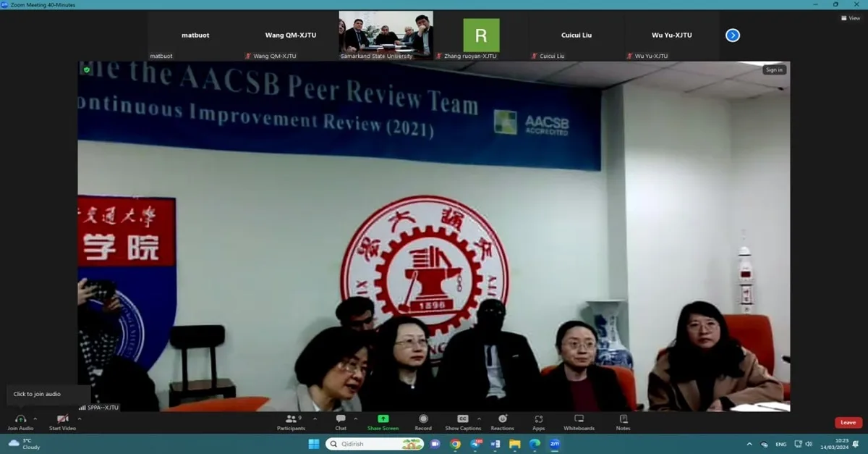Viewport: 868px width, 454px height.
Task: Show next participants with blue arrow
Action: pyautogui.click(x=733, y=35)
